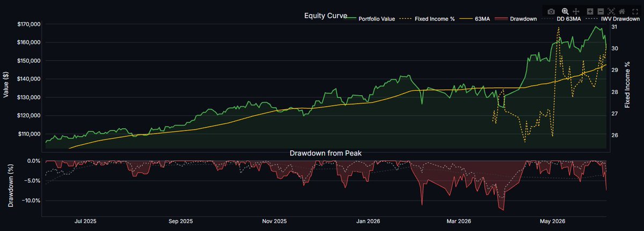The height and width of the screenshot is (231, 644).
Task: Click the Autoscale icon in the modebar
Action: [611, 11]
